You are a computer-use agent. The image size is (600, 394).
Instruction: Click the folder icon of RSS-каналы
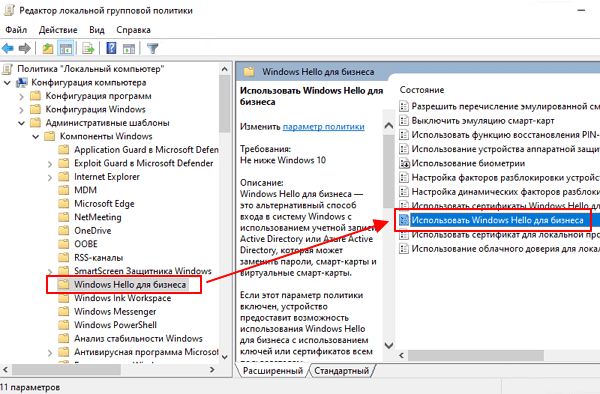pyautogui.click(x=64, y=257)
